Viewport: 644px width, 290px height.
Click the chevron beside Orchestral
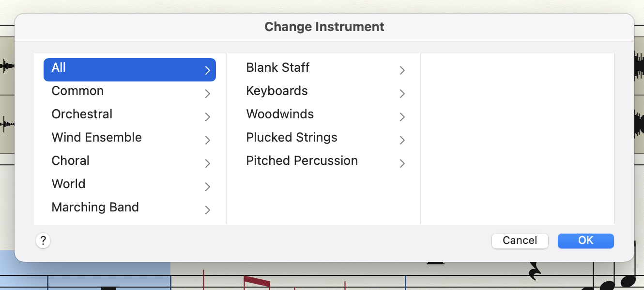pyautogui.click(x=207, y=117)
